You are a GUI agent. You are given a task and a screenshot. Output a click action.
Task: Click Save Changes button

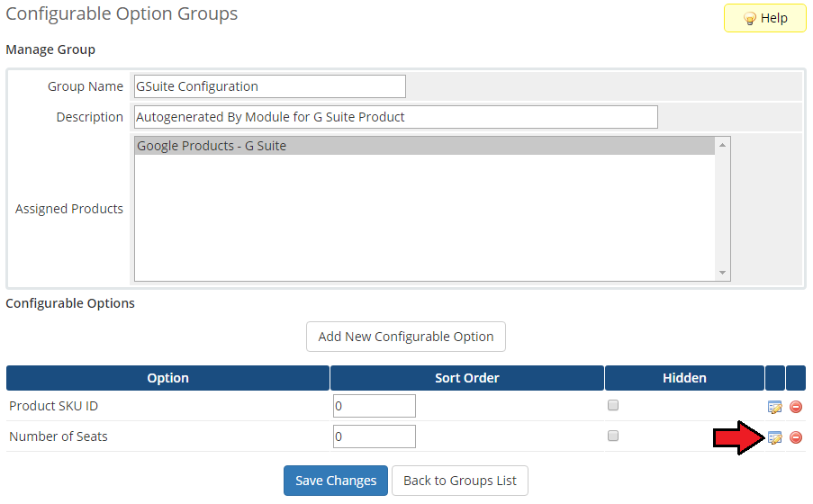coord(336,481)
